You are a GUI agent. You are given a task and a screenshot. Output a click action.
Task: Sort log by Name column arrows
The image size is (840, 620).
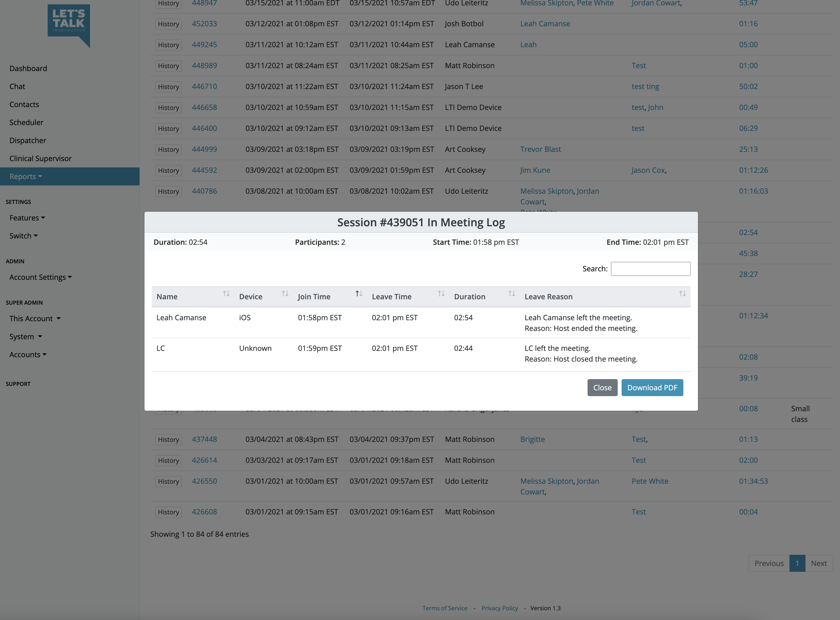click(x=226, y=294)
